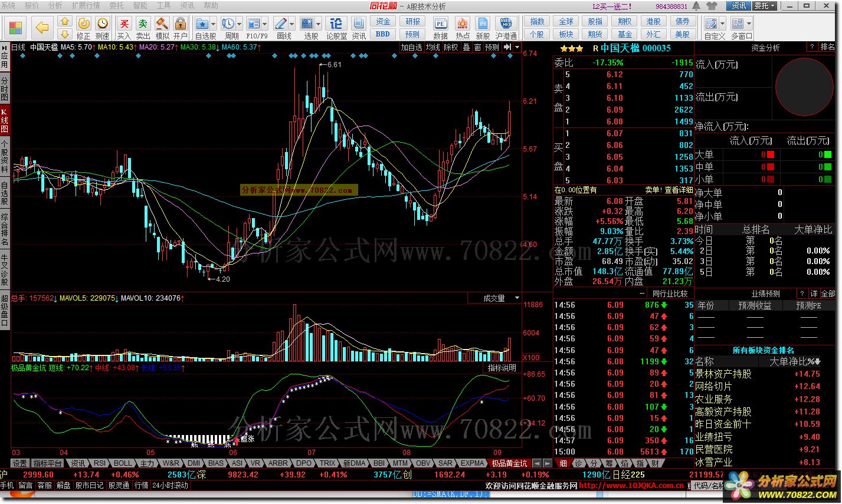Image resolution: width=842 pixels, height=504 pixels.
Task: Click the 研报 research report button
Action: point(413,22)
